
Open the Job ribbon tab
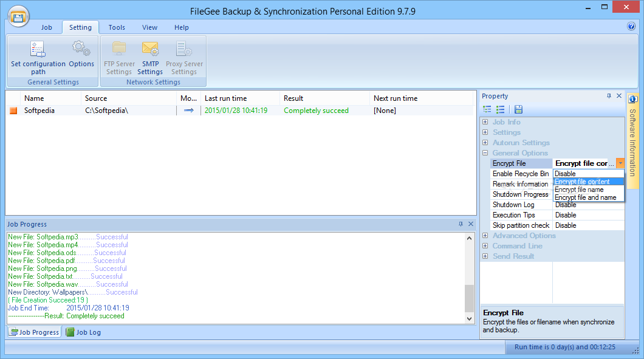[x=46, y=27]
